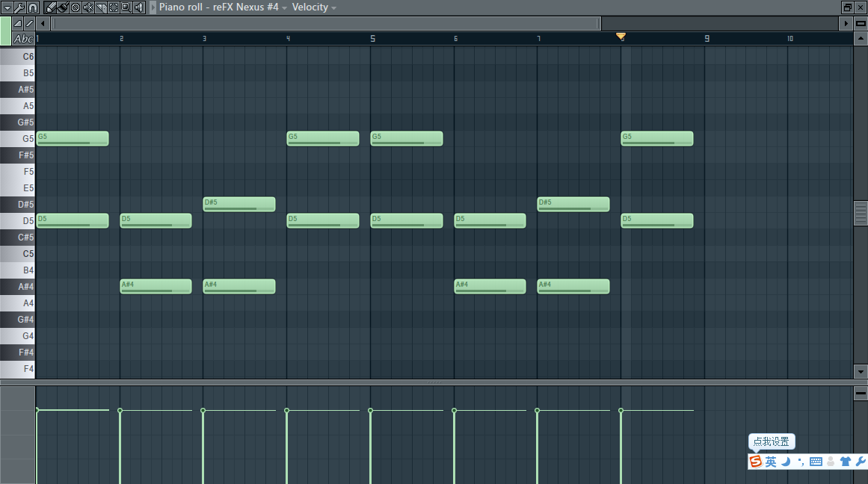The image size is (868, 484).
Task: Select the Playback speaker tool
Action: point(139,7)
